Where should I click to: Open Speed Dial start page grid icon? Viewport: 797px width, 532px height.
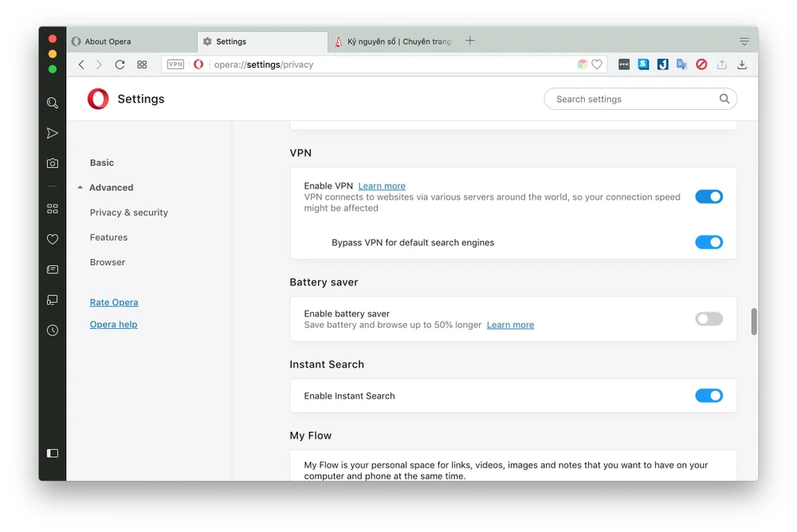point(142,65)
